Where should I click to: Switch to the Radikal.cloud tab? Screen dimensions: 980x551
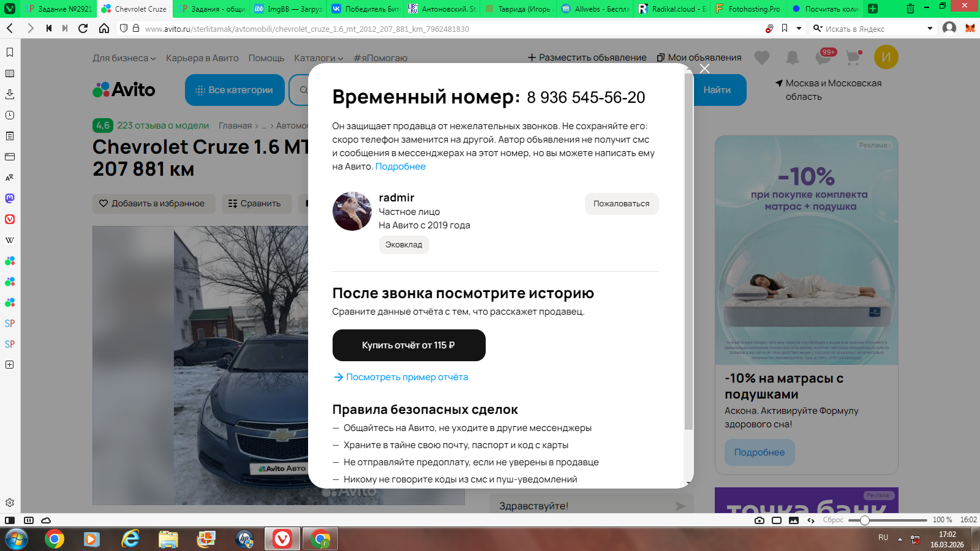coord(672,9)
